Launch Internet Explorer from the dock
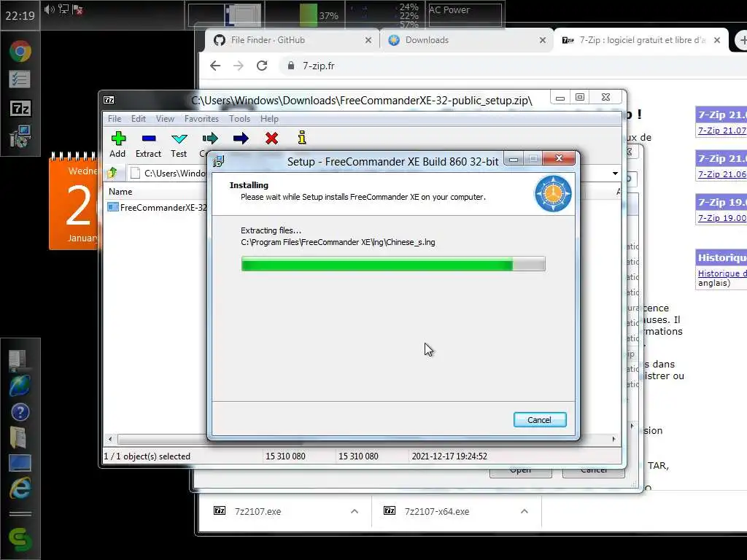Screen dimensions: 747x560 click(20, 488)
